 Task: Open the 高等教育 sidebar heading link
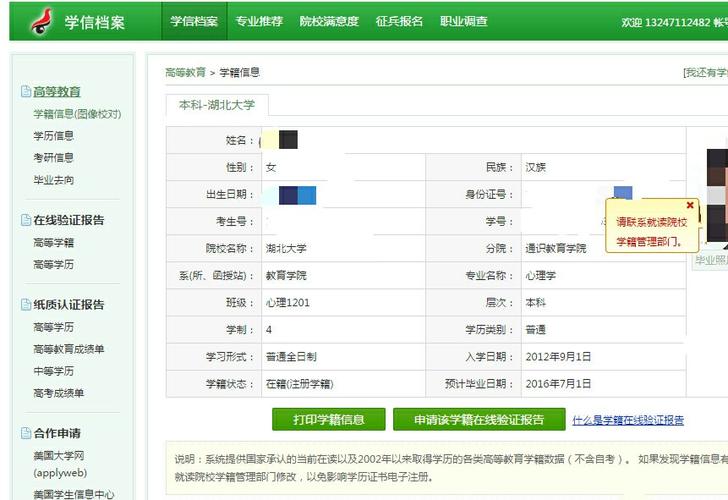[x=57, y=91]
